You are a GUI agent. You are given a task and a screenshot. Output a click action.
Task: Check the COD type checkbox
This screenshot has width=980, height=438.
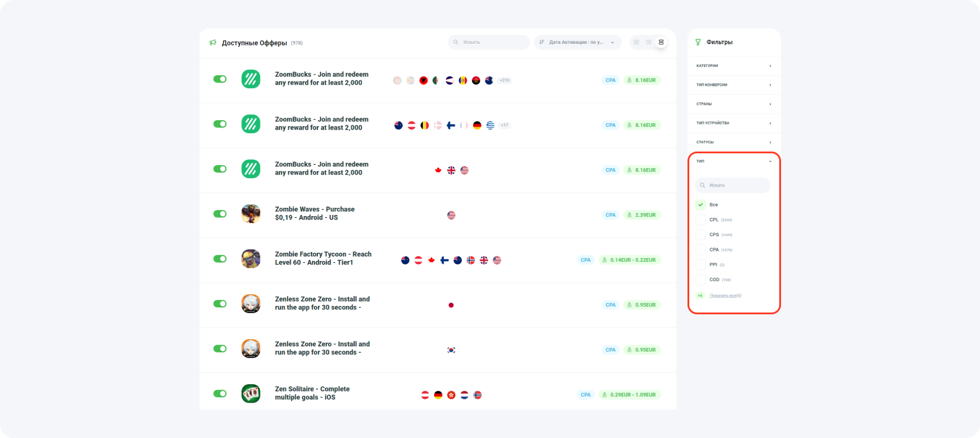click(x=701, y=279)
